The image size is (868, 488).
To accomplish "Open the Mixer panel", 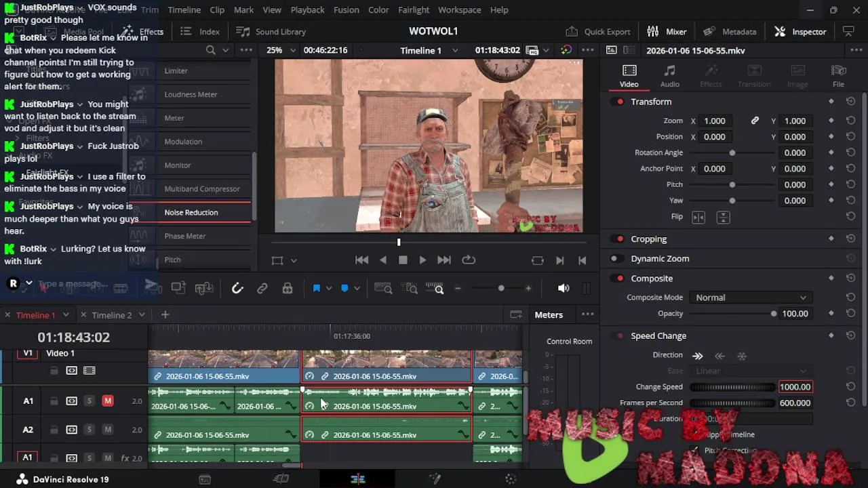I will tap(667, 32).
